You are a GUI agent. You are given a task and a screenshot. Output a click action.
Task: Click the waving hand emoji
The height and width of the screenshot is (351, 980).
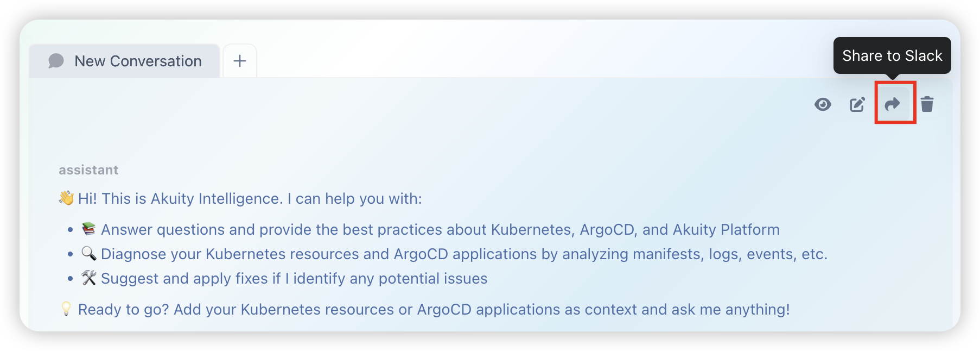66,198
